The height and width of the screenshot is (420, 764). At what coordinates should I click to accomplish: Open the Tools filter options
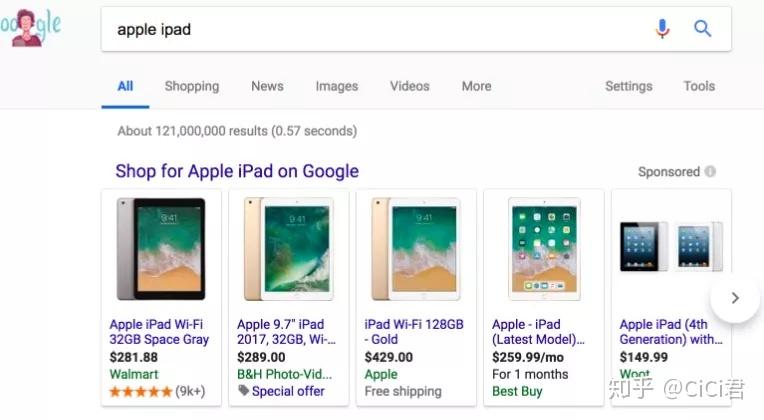coord(699,86)
